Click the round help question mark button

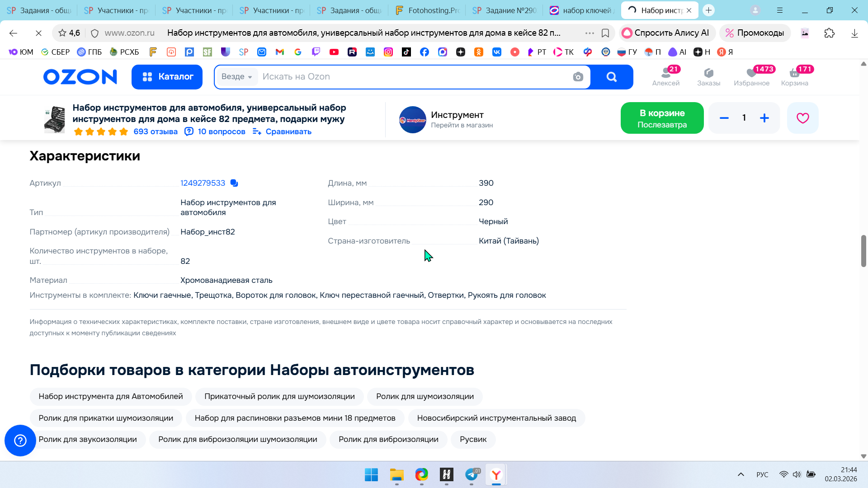coord(20,441)
